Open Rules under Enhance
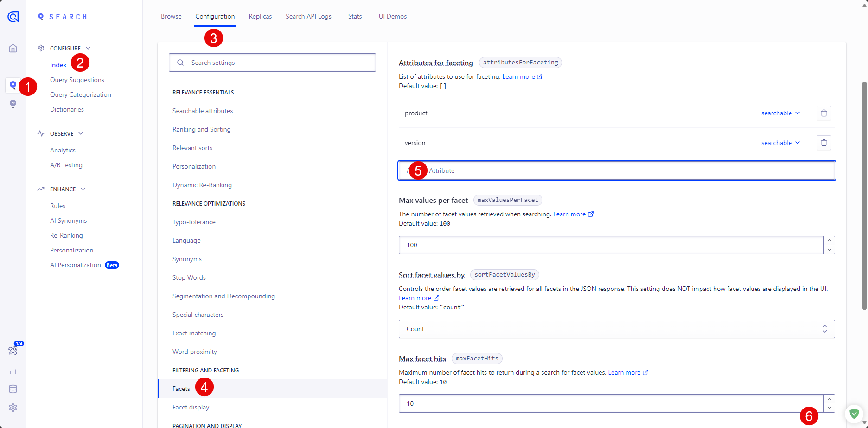The height and width of the screenshot is (428, 868). click(57, 206)
